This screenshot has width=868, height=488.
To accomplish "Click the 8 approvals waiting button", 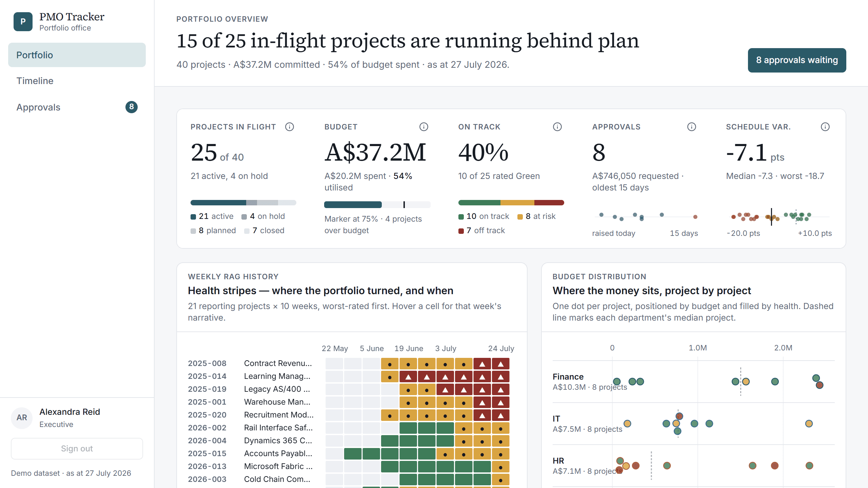I will pos(797,60).
